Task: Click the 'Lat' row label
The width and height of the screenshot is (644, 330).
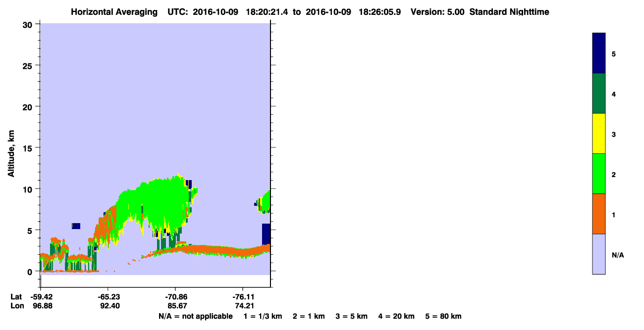Action: coord(16,297)
